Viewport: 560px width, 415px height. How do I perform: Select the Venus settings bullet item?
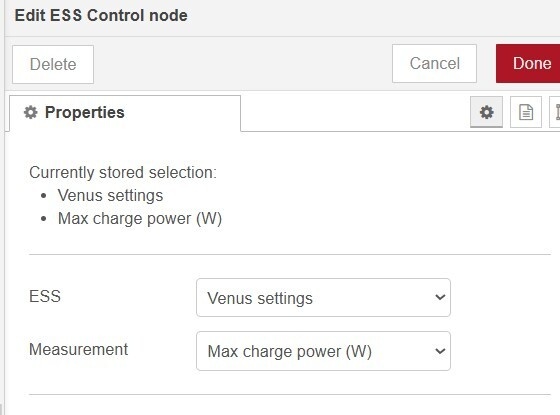110,195
